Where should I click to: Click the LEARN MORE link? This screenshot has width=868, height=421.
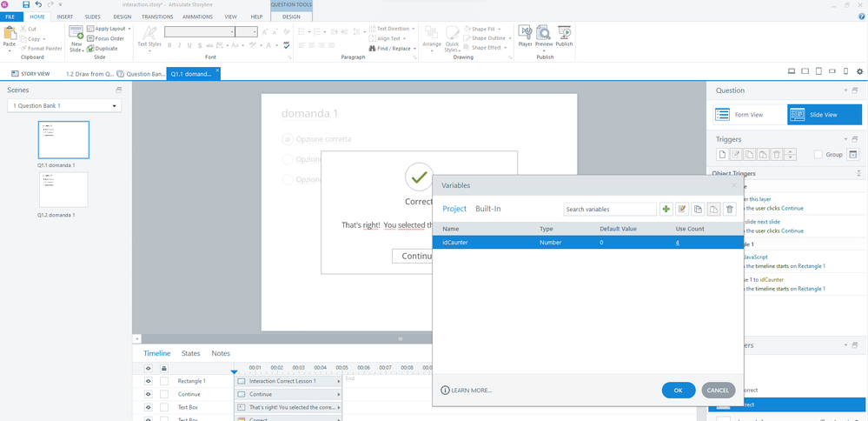[x=467, y=391]
